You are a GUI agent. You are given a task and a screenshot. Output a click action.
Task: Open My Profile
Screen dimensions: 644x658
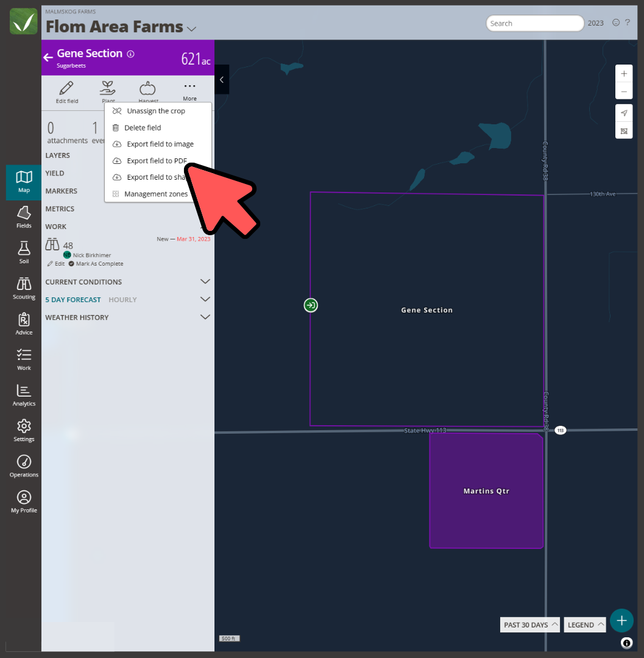click(x=24, y=502)
